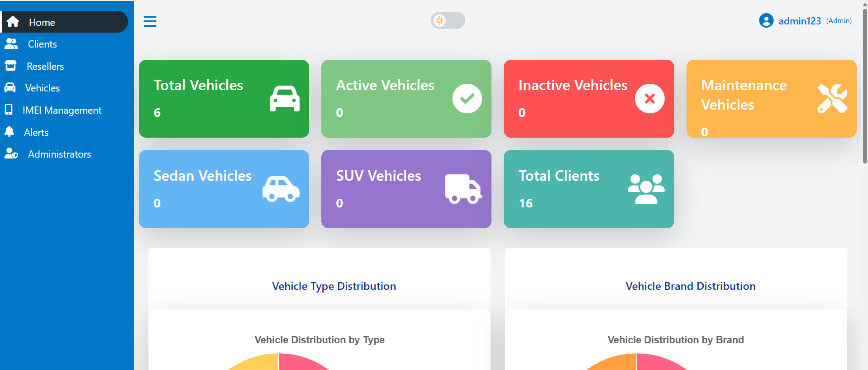Click the Inactive Vehicles card title

573,85
